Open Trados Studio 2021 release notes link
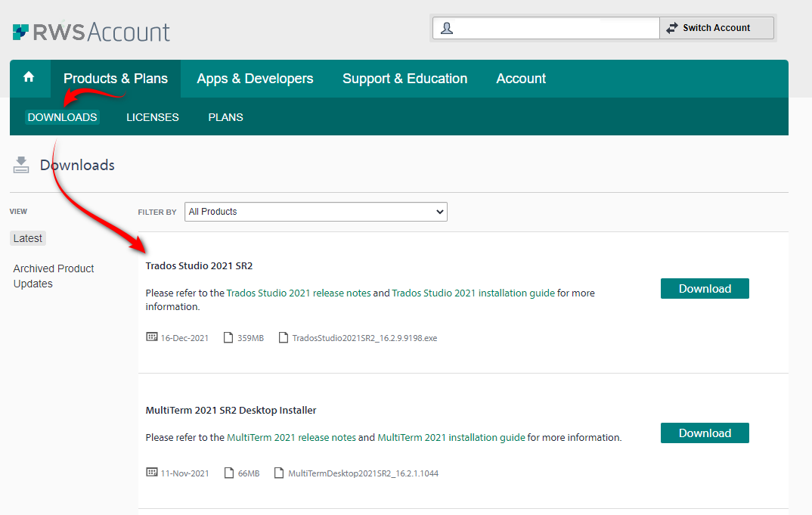Image resolution: width=812 pixels, height=515 pixels. 299,293
